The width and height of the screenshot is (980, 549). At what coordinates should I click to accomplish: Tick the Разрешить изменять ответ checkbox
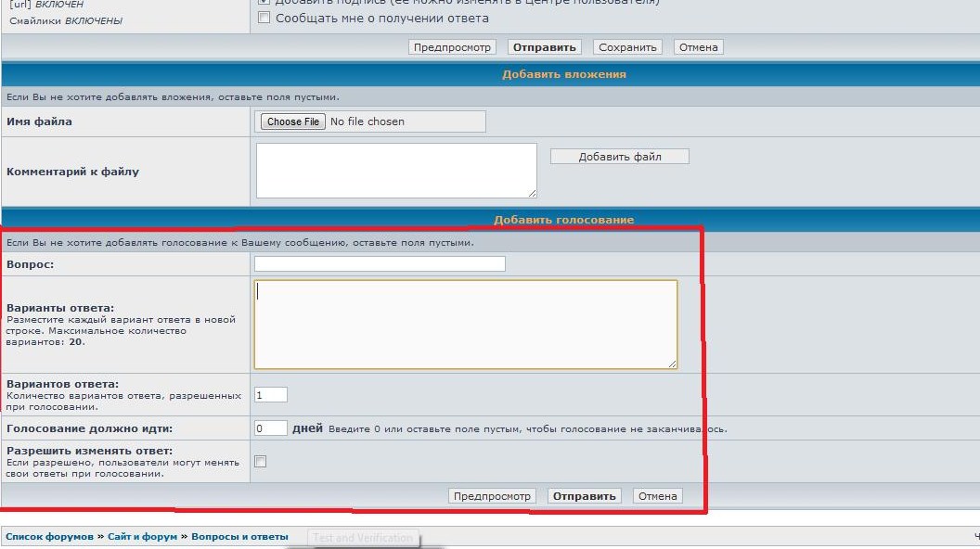(261, 462)
